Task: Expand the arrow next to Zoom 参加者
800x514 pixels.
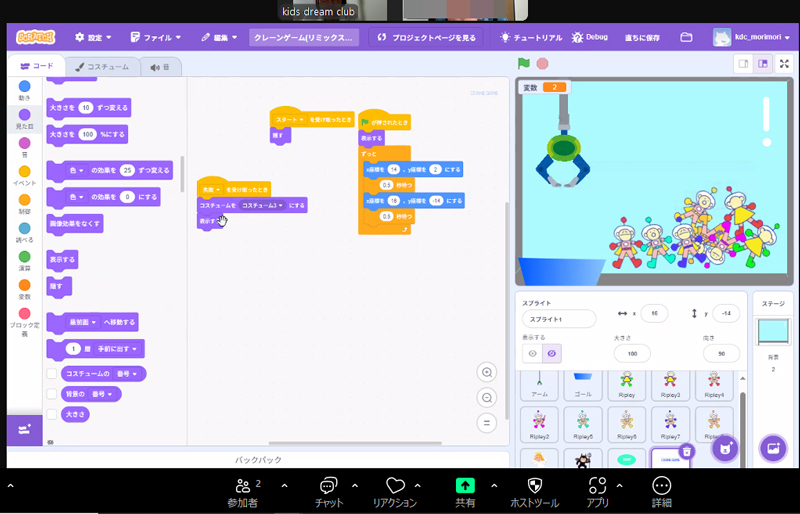Action: click(284, 486)
